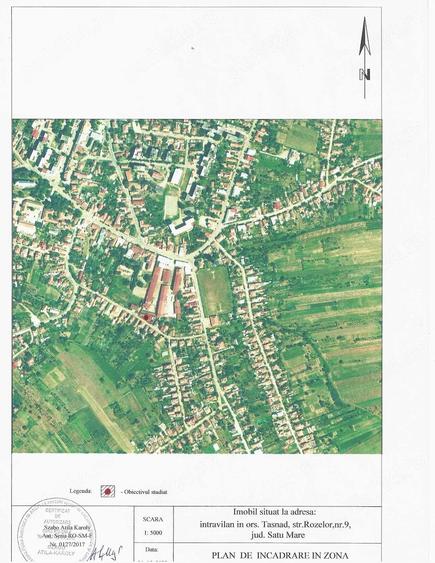
Task: Click the 'Data:' label
Action: [151, 549]
